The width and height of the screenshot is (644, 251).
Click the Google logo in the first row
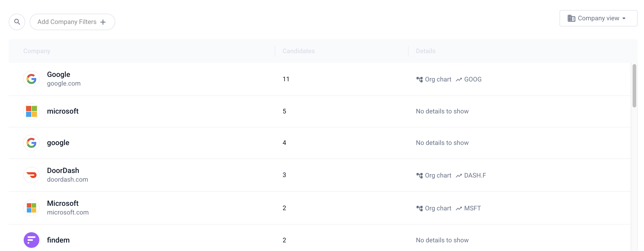click(x=31, y=79)
